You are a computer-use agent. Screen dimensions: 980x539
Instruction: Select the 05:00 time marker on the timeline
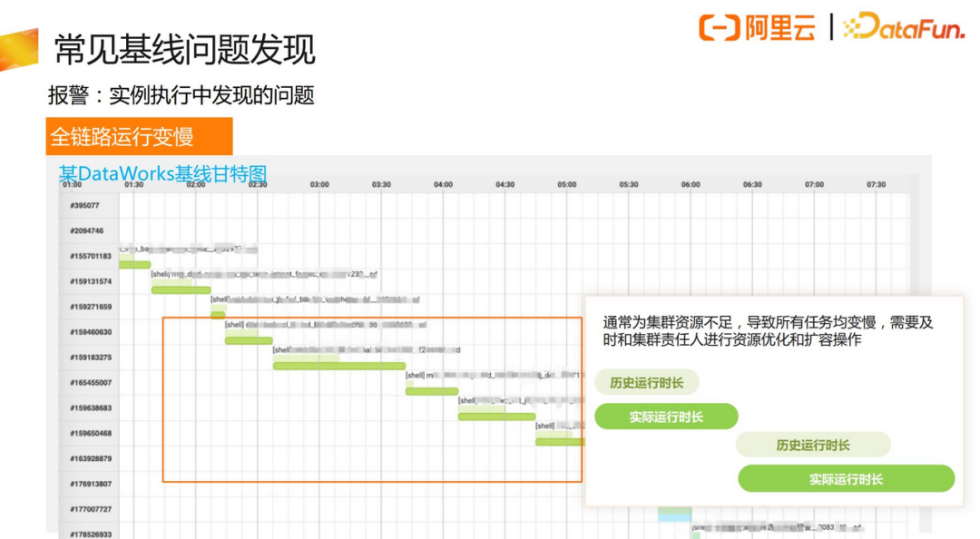click(566, 184)
